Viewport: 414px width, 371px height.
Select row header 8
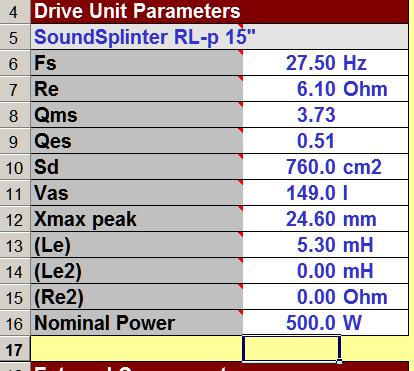tap(15, 115)
